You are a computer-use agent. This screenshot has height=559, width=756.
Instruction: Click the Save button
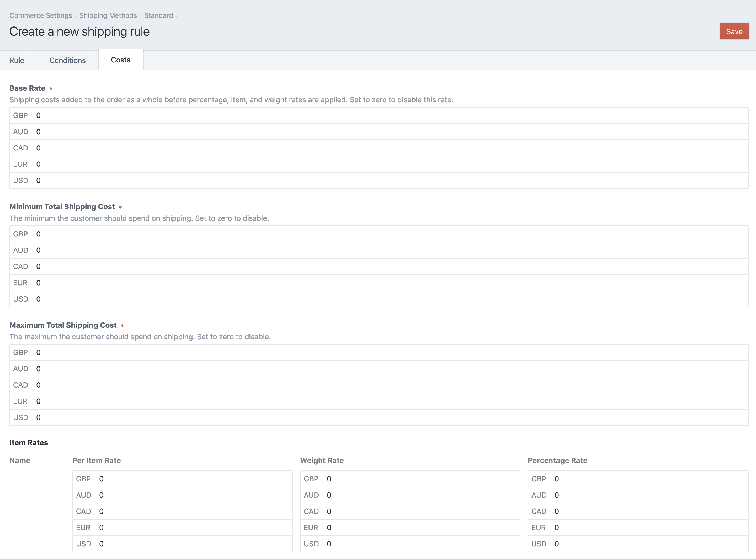click(734, 31)
